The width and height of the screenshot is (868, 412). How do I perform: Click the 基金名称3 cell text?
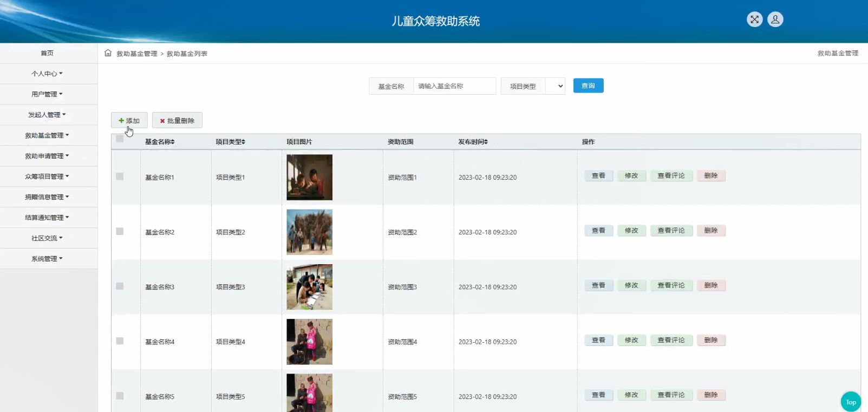160,287
